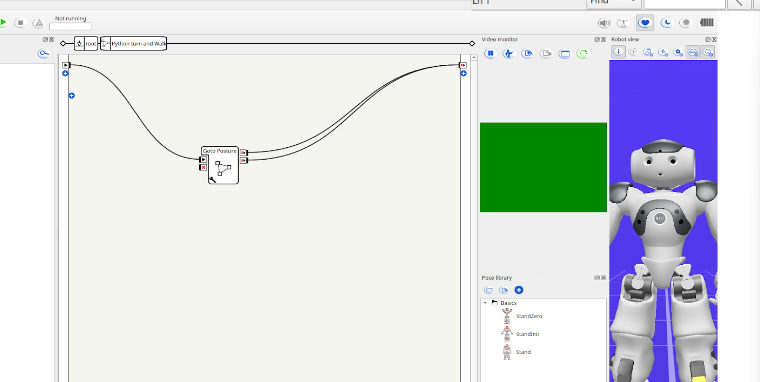This screenshot has height=382, width=760.
Task: Click second Video monitor toolbar icon
Action: click(x=508, y=53)
